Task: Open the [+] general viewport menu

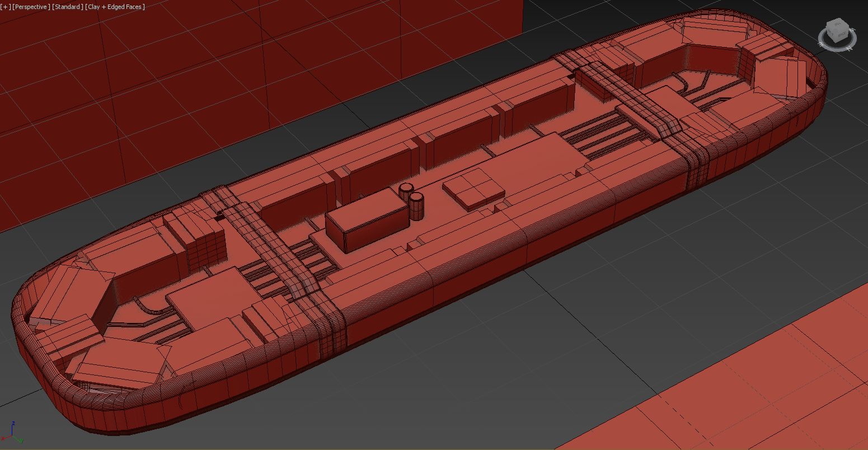Action: coord(5,7)
